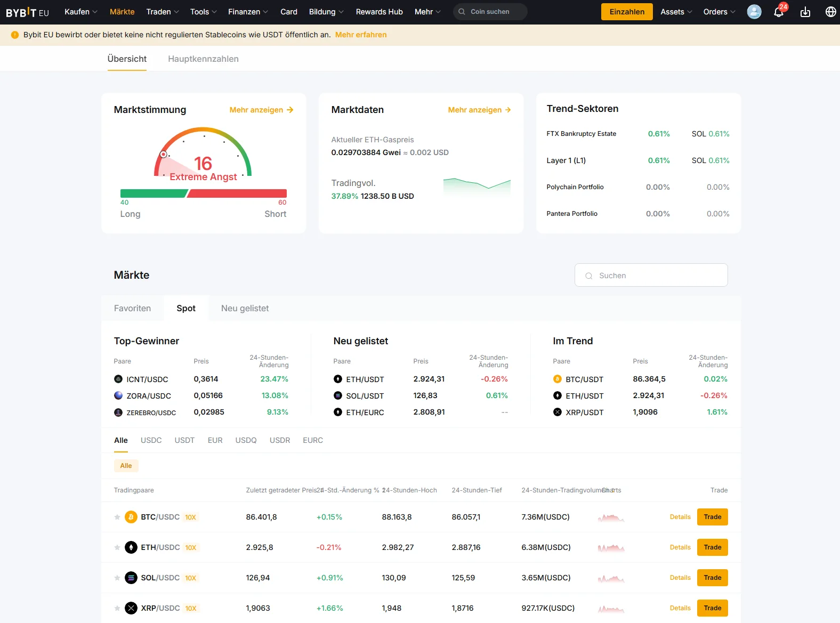
Task: Focus the Märkte Suchen input
Action: coord(651,275)
